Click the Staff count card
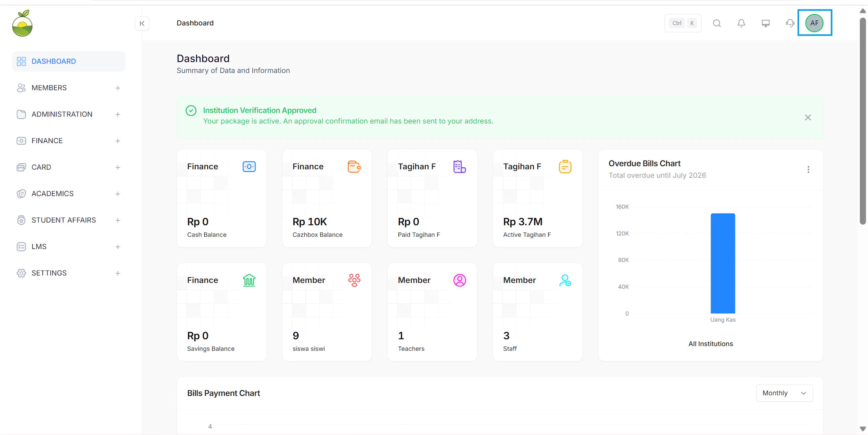This screenshot has width=868, height=435. [x=538, y=312]
